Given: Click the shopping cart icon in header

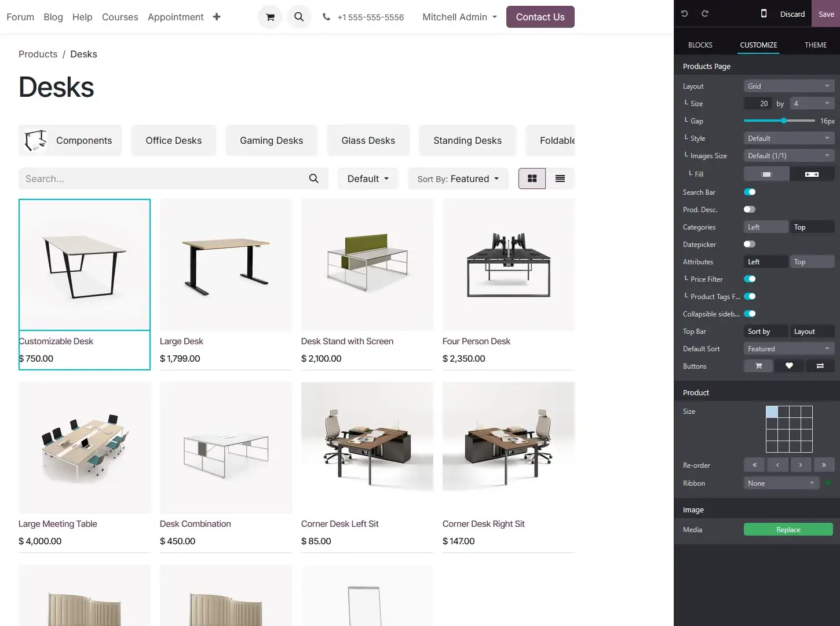Looking at the screenshot, I should 270,17.
